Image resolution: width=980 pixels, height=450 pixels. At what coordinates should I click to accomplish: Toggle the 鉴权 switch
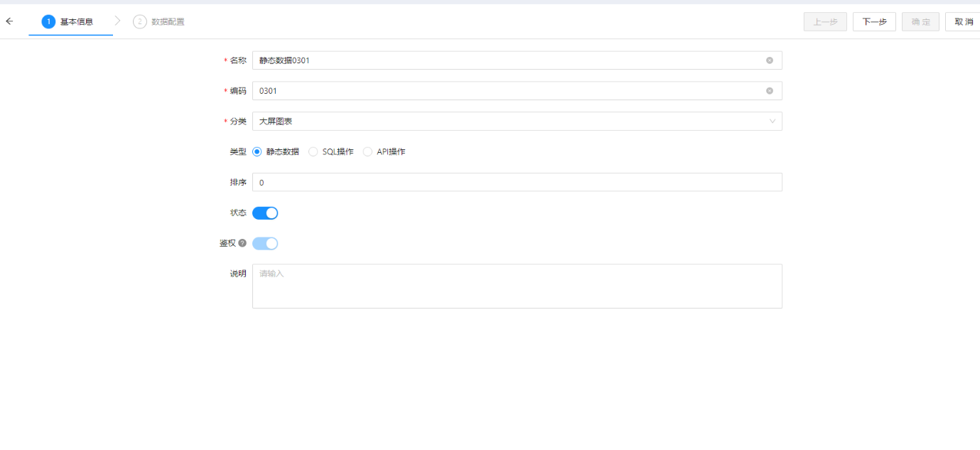click(x=265, y=243)
